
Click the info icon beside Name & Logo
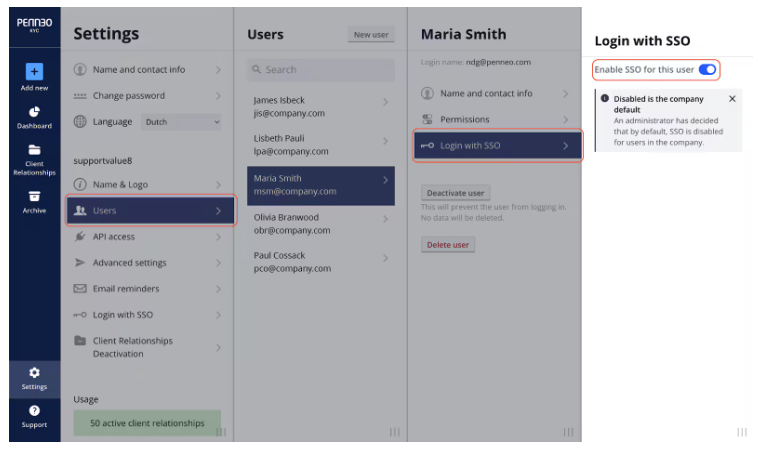80,184
